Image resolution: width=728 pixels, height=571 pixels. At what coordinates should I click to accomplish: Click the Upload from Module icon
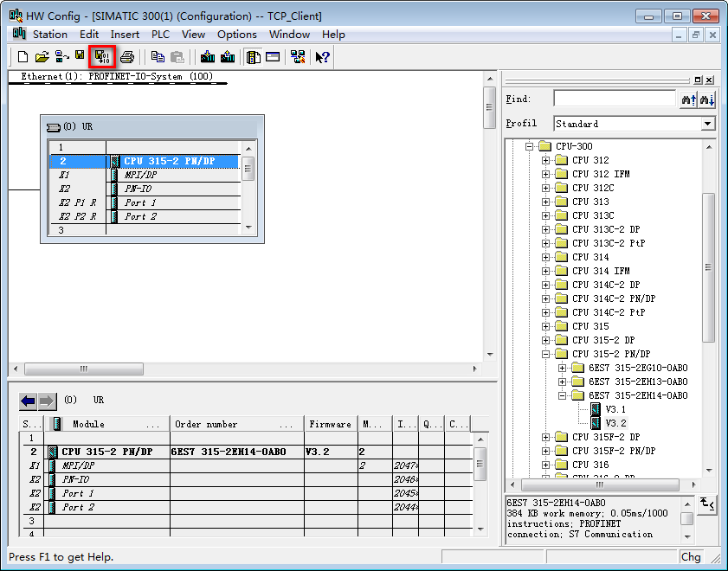[x=228, y=57]
